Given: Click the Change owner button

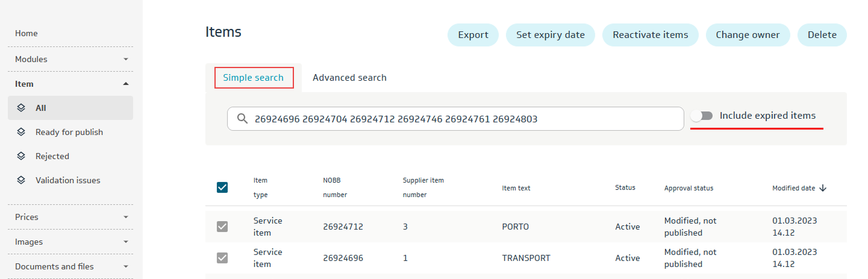Looking at the screenshot, I should tap(748, 35).
